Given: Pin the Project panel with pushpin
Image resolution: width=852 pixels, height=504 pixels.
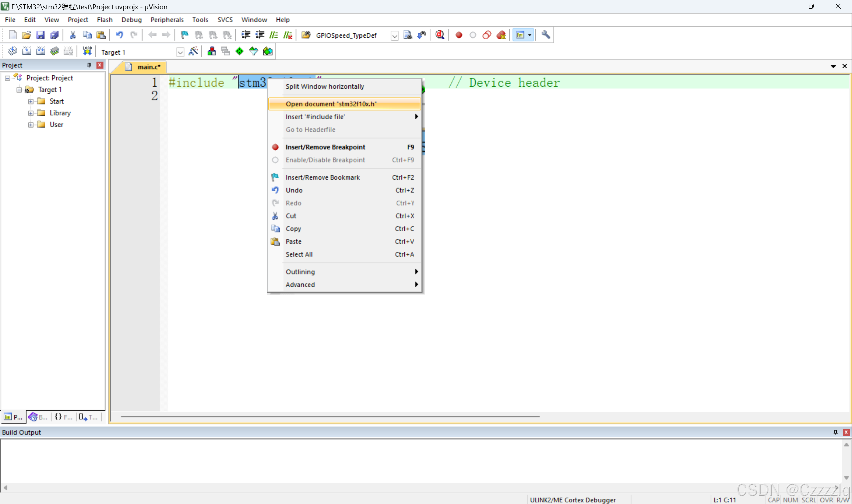Looking at the screenshot, I should (x=89, y=65).
